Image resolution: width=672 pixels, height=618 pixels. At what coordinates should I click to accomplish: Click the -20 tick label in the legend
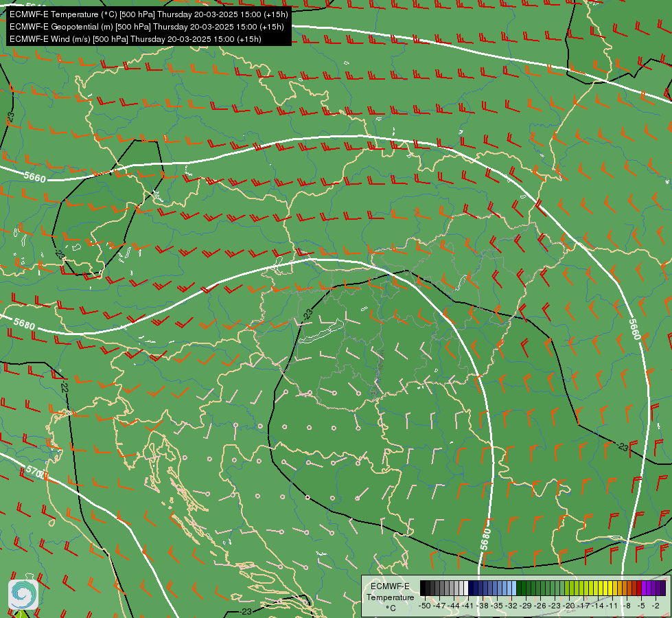[569, 606]
